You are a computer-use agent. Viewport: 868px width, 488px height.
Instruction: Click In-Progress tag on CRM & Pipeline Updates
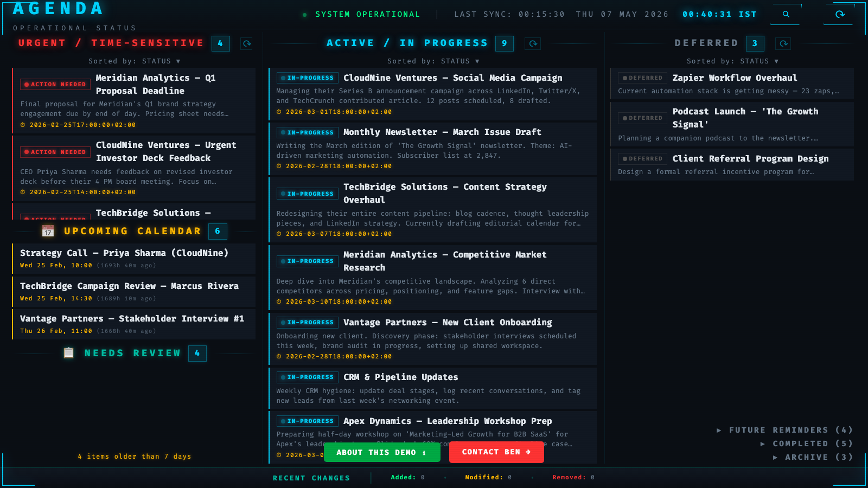tap(308, 377)
